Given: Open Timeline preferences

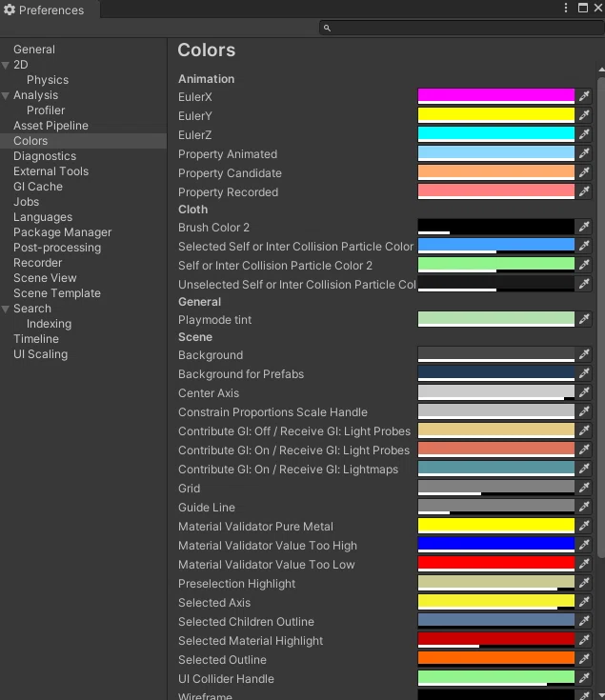Looking at the screenshot, I should point(35,339).
